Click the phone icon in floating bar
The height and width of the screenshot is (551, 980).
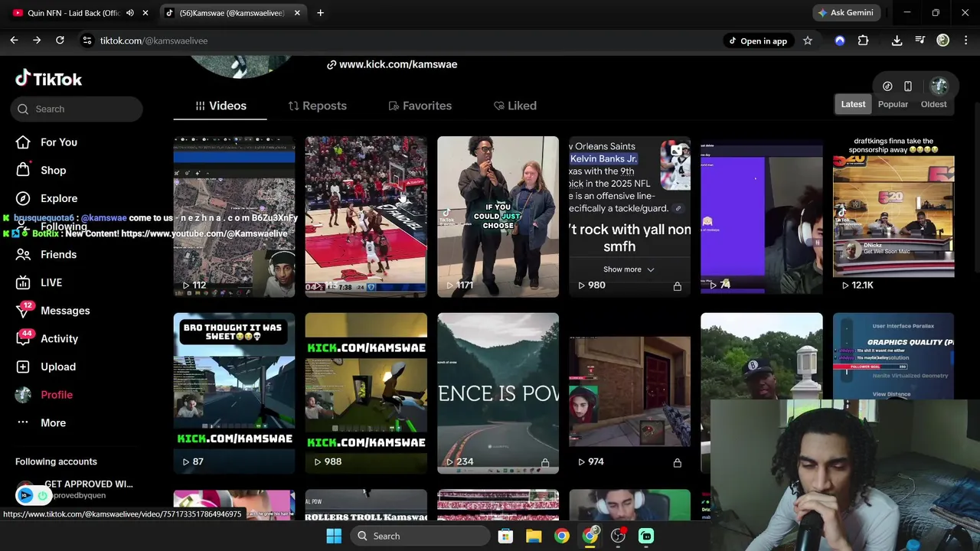(908, 86)
